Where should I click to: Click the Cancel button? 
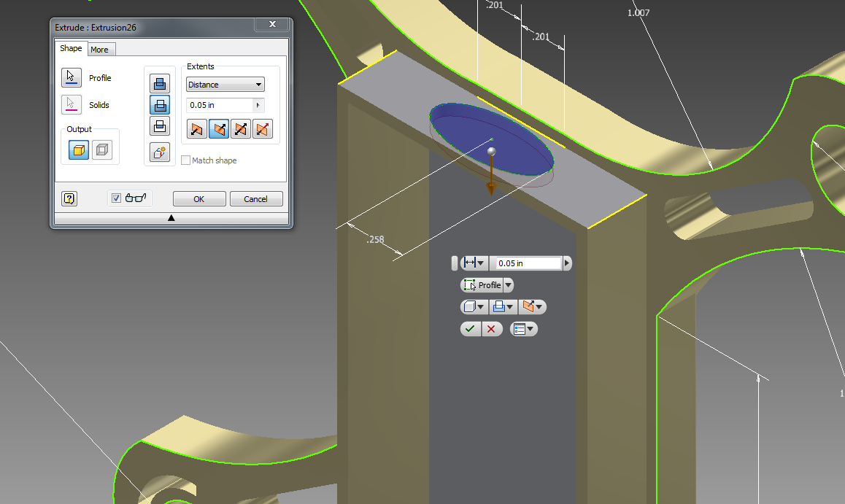256,198
